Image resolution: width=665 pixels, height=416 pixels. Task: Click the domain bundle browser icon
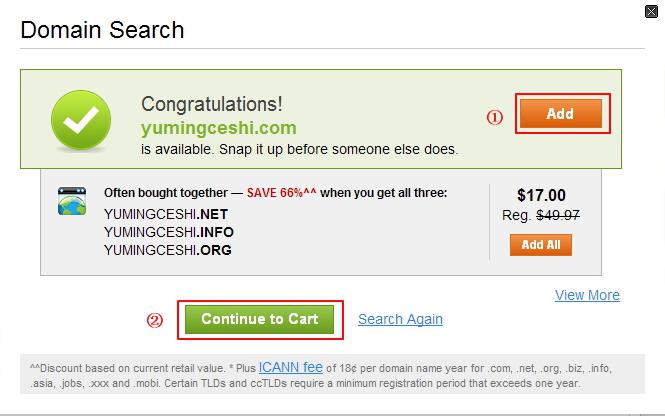point(72,201)
